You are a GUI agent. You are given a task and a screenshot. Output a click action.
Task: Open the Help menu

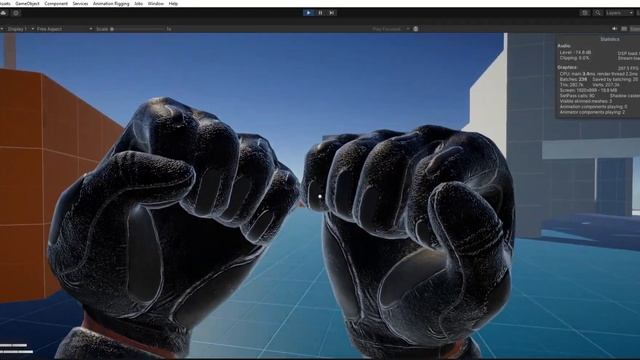[x=173, y=3]
